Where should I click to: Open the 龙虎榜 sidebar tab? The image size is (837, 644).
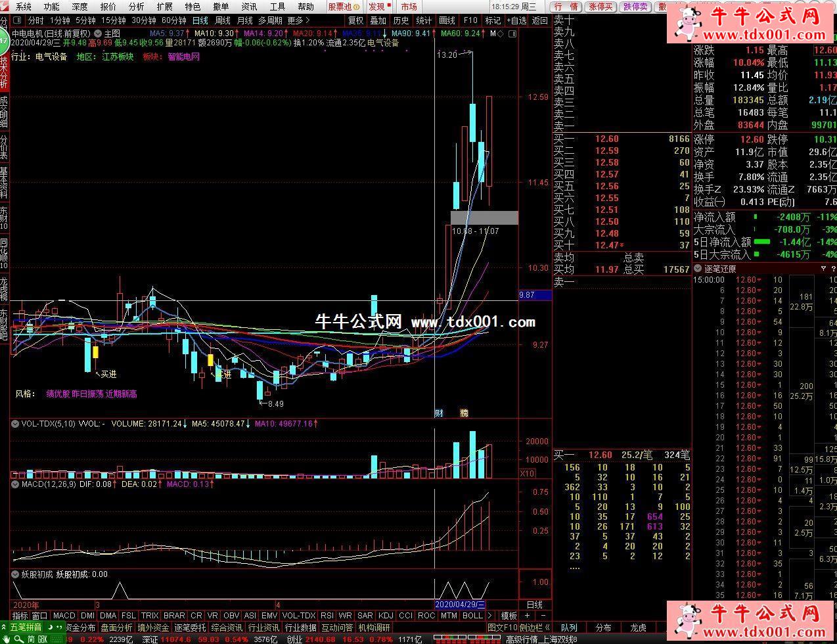point(4,288)
